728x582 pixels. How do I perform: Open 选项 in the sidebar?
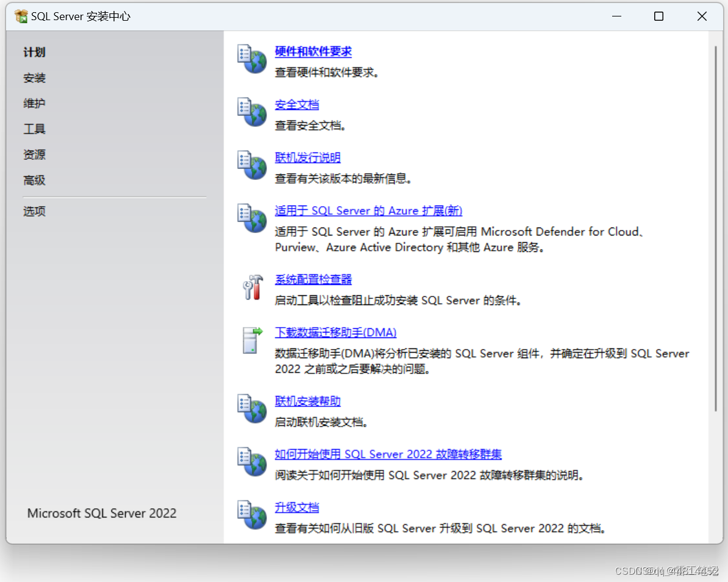34,211
